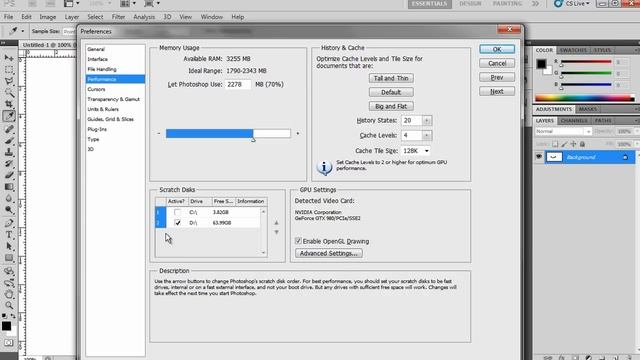Select the Spot Healing Brush tool

[x=9, y=129]
